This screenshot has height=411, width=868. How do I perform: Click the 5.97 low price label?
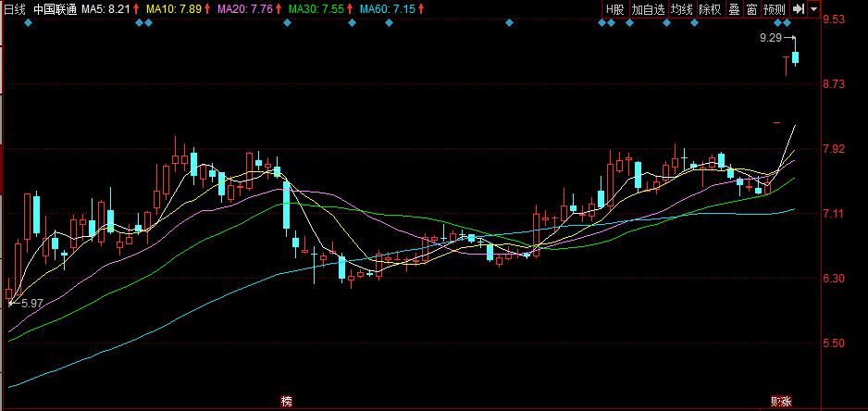coord(32,303)
